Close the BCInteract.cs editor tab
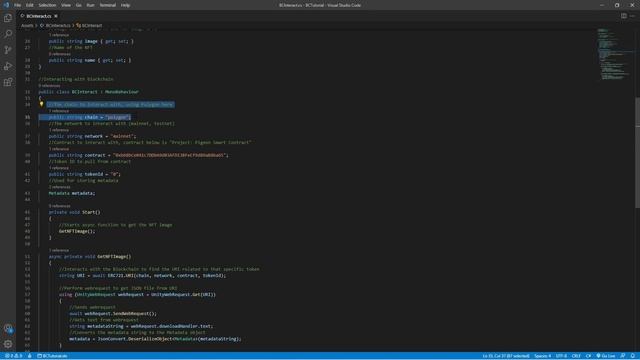The image size is (640, 360). pyautogui.click(x=56, y=16)
